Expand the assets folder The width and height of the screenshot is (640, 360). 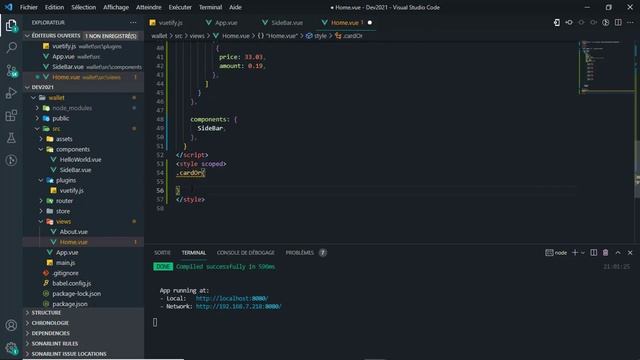pyautogui.click(x=41, y=139)
